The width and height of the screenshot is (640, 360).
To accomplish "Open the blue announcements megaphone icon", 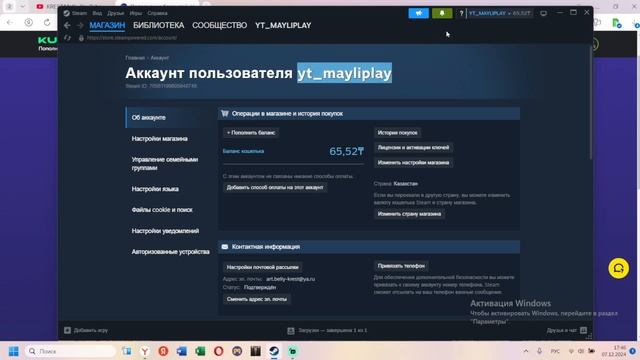I will point(418,13).
